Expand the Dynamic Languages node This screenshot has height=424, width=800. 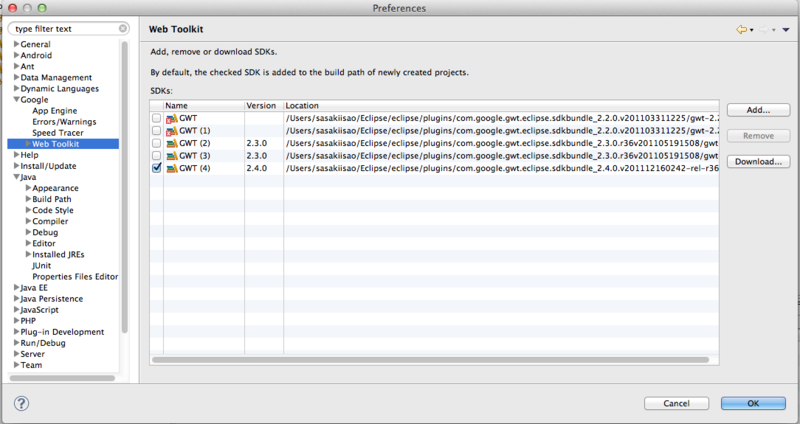pyautogui.click(x=16, y=88)
